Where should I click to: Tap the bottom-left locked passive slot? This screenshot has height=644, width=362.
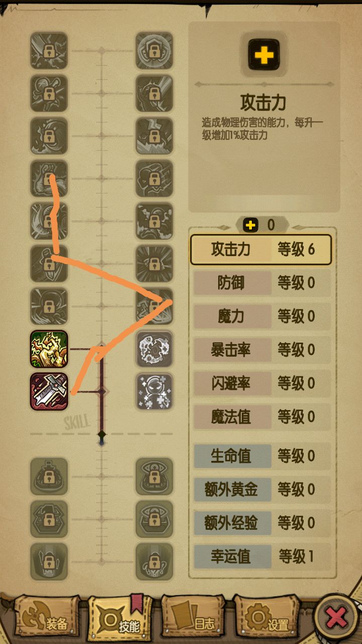[x=49, y=561]
